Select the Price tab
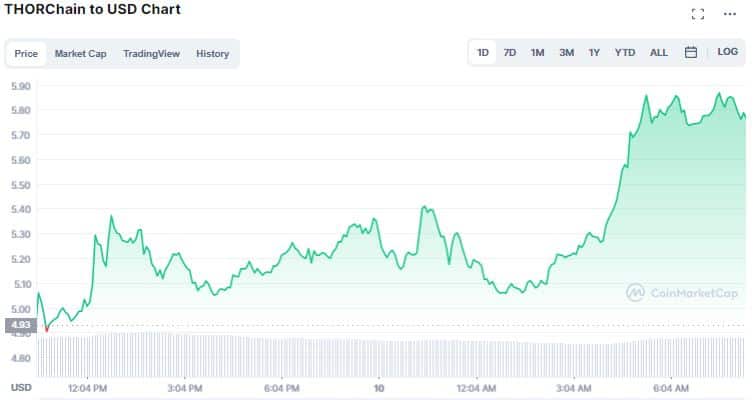Viewport: 755px width, 400px height. point(26,53)
